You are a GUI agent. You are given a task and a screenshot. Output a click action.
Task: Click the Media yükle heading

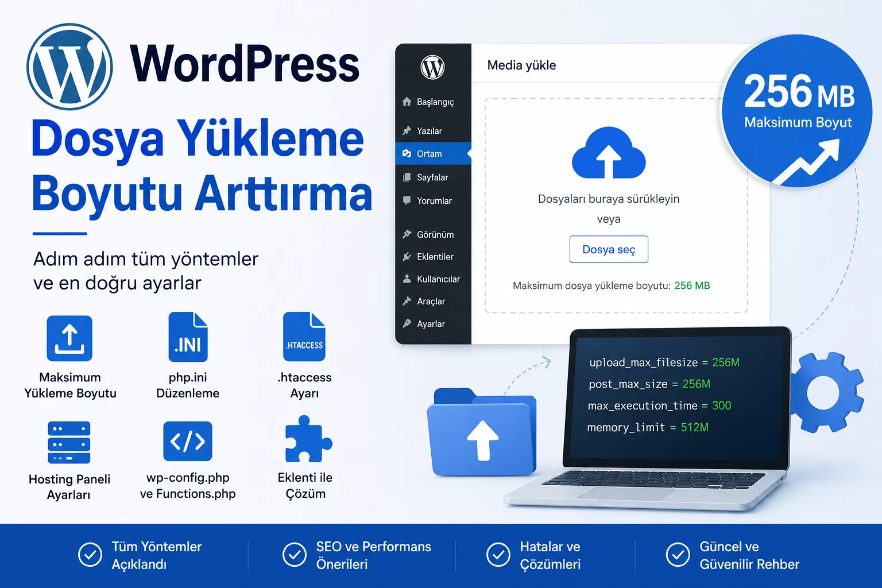point(521,65)
